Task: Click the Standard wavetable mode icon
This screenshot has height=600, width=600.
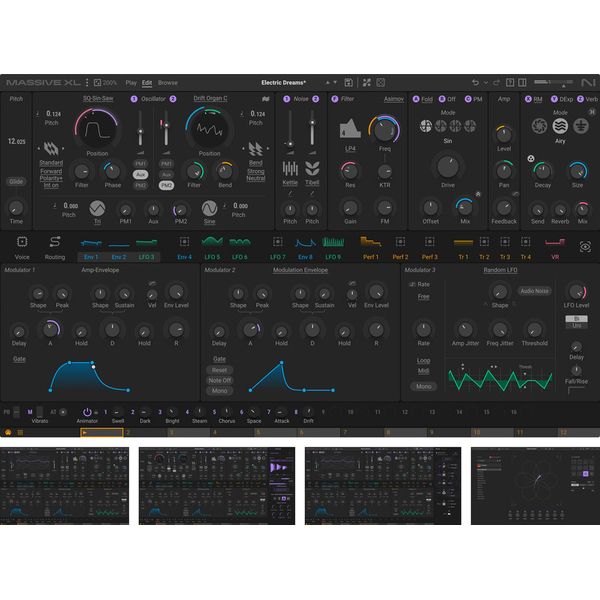Action: tap(51, 148)
